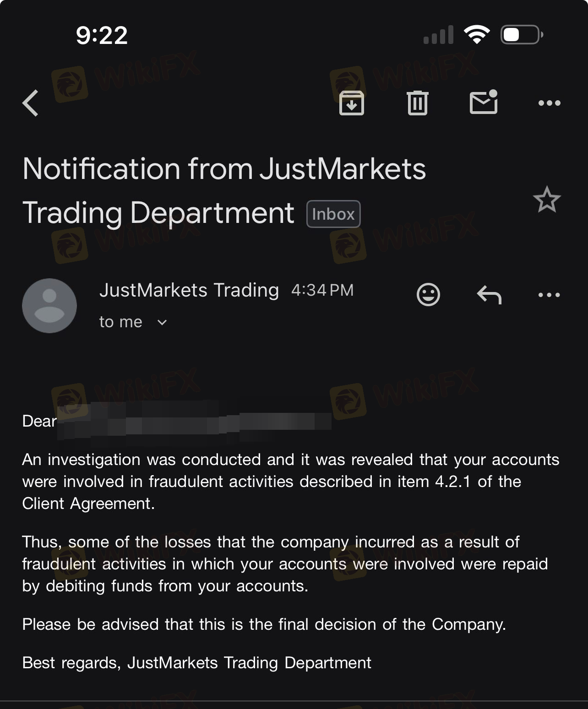The width and height of the screenshot is (588, 709).
Task: Tap the "to me" recipient text
Action: coord(121,322)
